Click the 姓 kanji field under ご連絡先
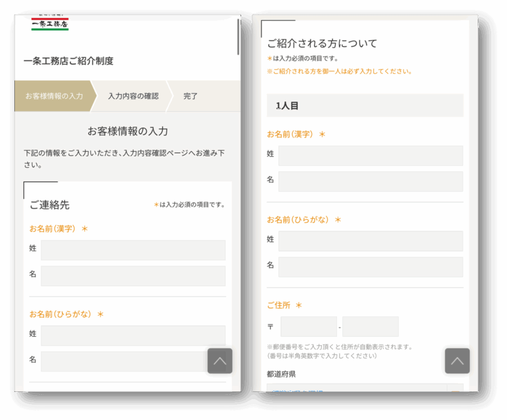Viewport: 507px width, 420px height. pyautogui.click(x=133, y=250)
